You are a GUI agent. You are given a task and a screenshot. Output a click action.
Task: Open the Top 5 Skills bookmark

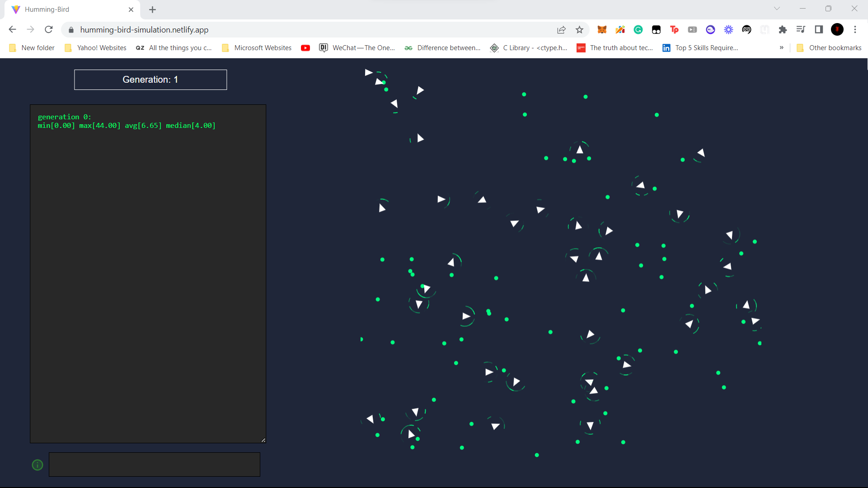(701, 47)
